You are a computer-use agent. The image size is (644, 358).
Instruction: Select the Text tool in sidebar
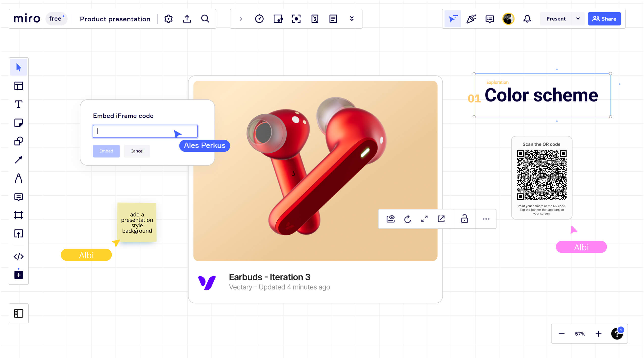(x=19, y=104)
